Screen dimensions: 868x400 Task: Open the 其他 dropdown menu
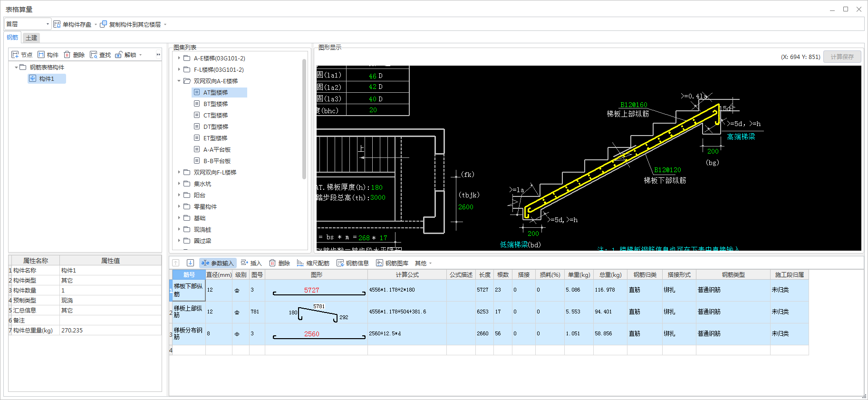click(x=423, y=263)
